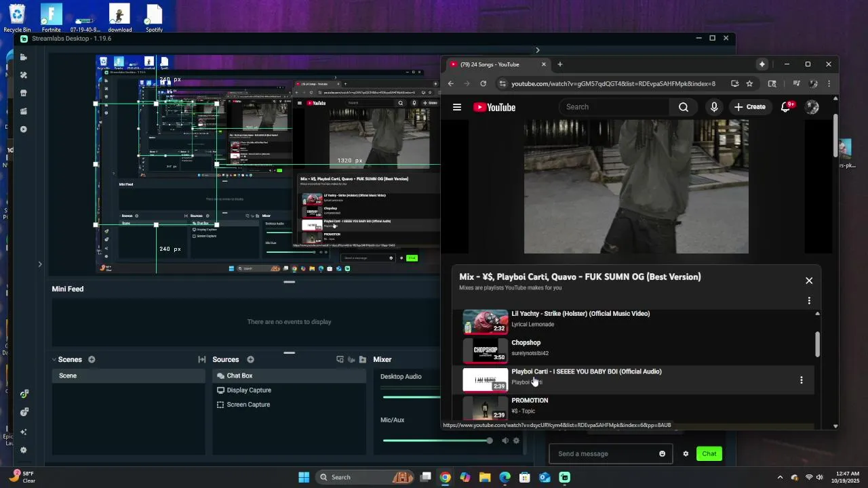Image resolution: width=868 pixels, height=488 pixels.
Task: Adjust the Mic/Aux volume slider
Action: tap(437, 441)
